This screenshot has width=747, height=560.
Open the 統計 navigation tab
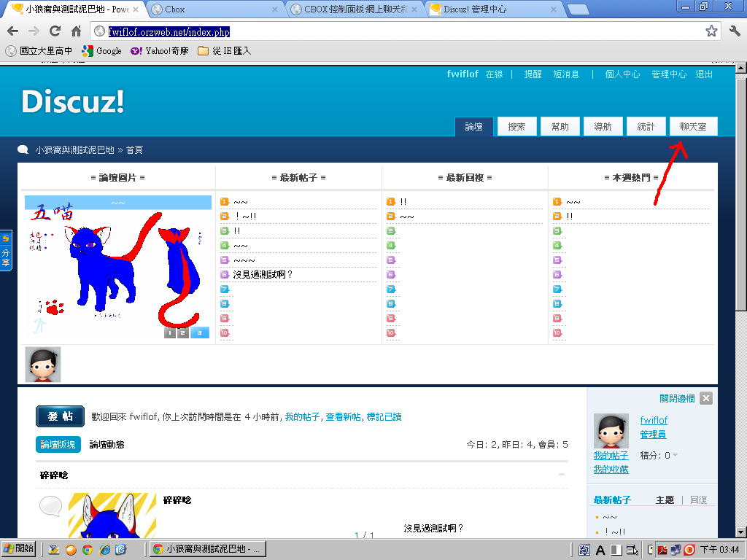point(646,127)
